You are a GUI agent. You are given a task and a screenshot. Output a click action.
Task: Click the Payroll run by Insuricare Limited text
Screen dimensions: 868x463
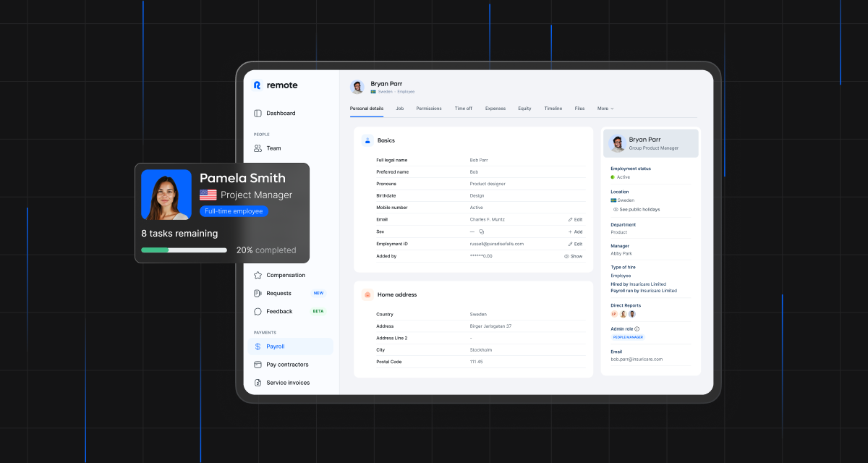point(644,291)
